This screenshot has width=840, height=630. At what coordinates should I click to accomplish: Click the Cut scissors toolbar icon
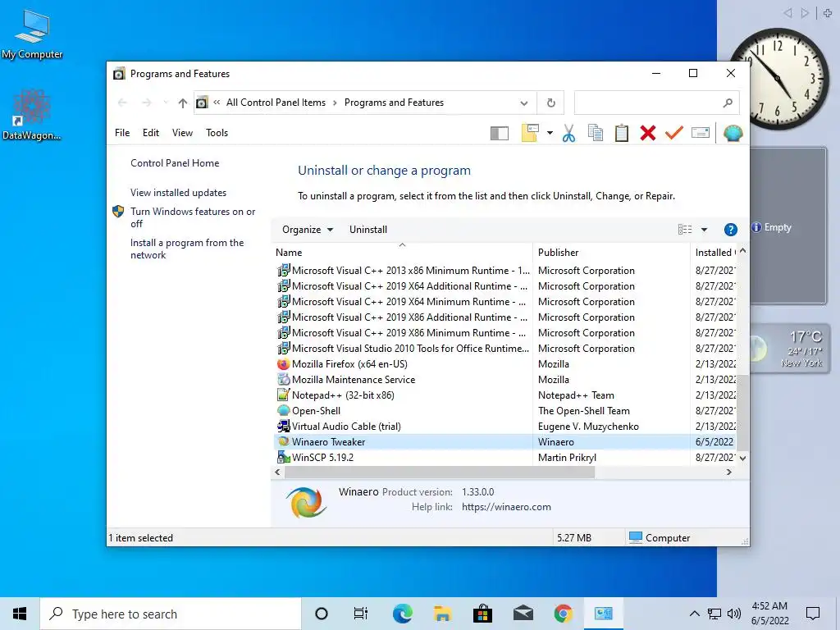[x=568, y=133]
